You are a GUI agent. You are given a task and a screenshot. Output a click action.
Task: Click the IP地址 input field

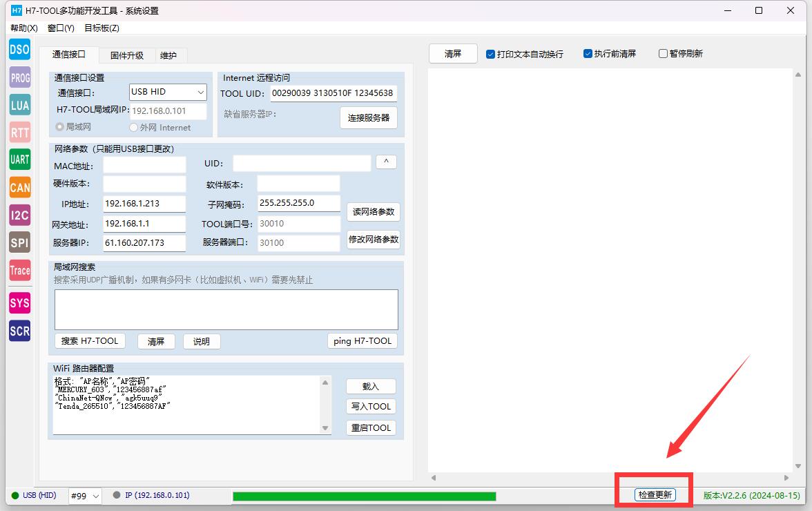click(144, 204)
